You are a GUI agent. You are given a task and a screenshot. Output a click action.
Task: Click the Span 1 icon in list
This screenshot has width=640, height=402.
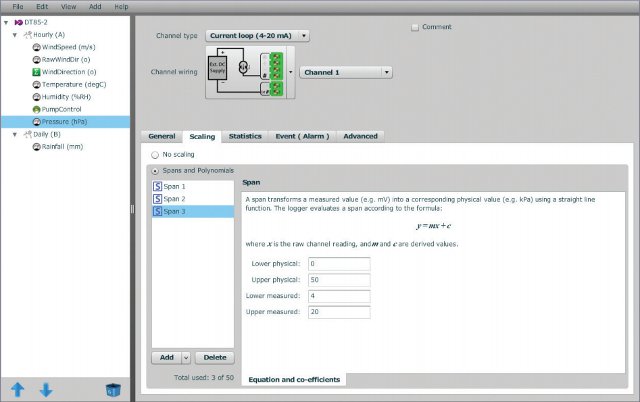click(158, 186)
